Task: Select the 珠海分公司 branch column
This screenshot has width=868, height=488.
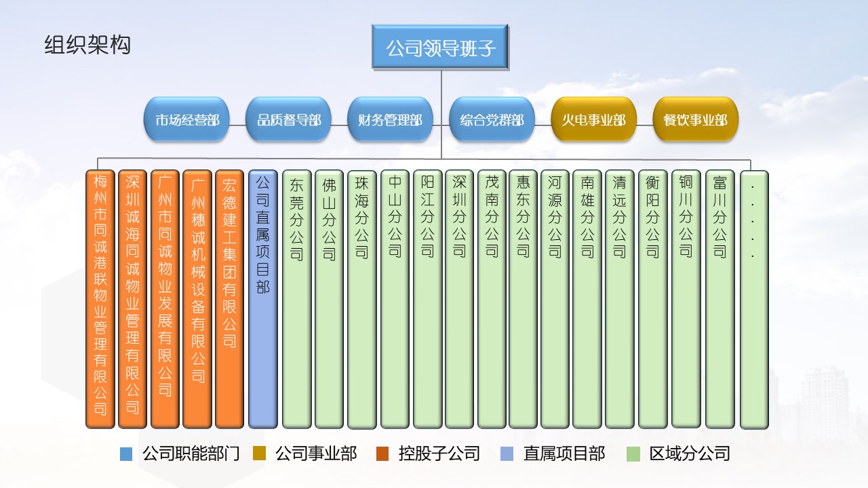Action: [x=361, y=299]
